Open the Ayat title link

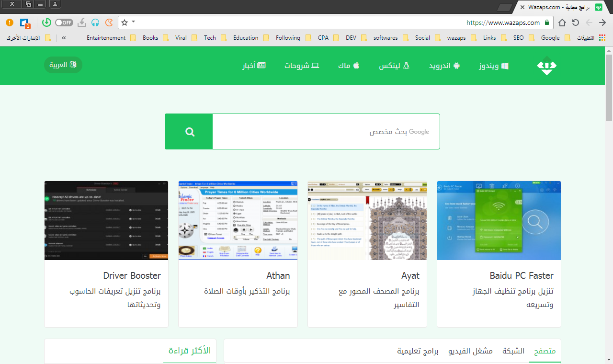tap(410, 275)
